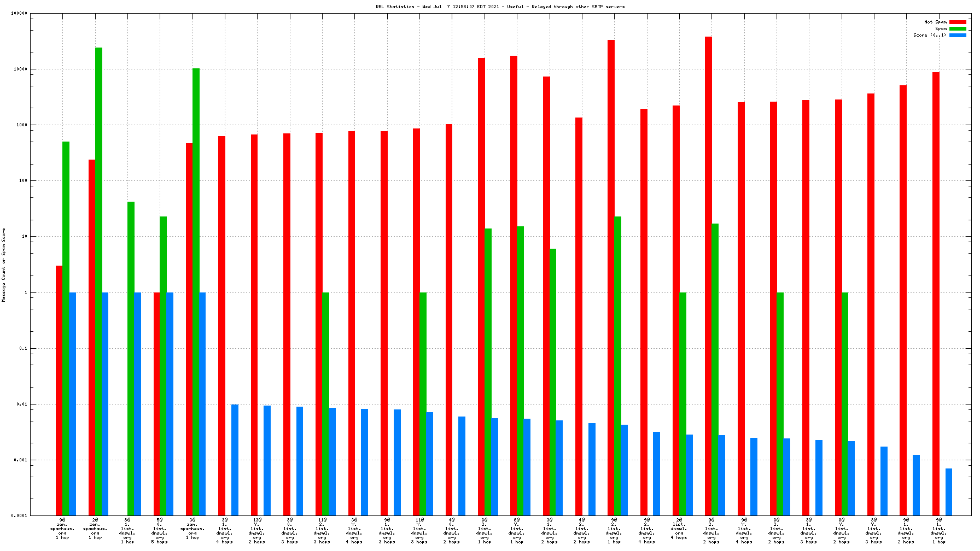Viewport: 980px width, 551px height.
Task: Select the 13@Y.list.dnswl.org 2 hops label
Action: tap(257, 531)
